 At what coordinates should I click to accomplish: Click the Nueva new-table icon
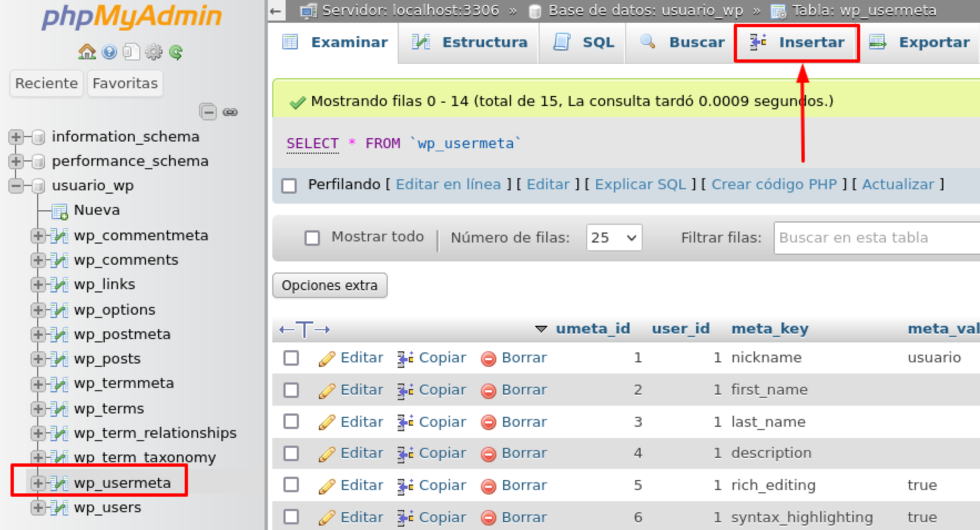click(59, 211)
